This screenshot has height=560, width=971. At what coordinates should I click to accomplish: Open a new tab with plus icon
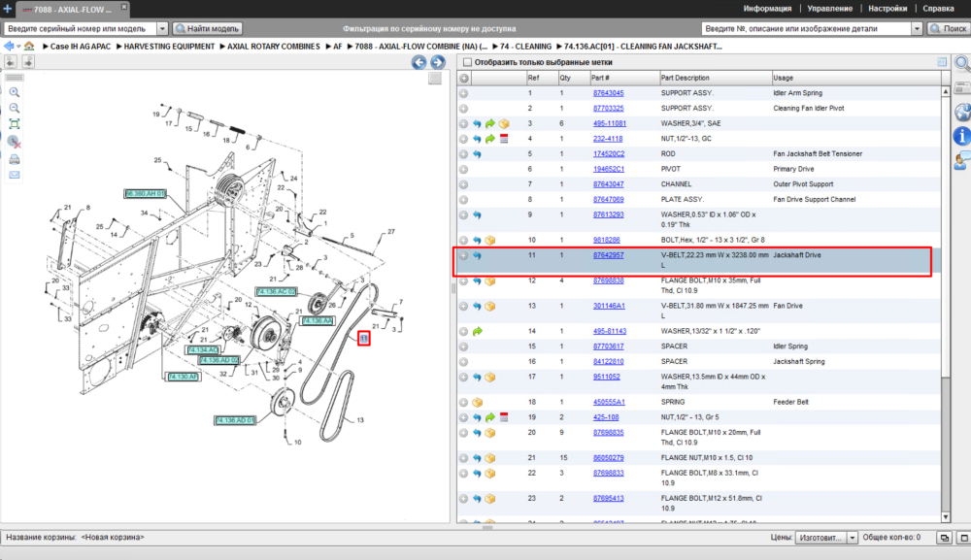[x=7, y=9]
